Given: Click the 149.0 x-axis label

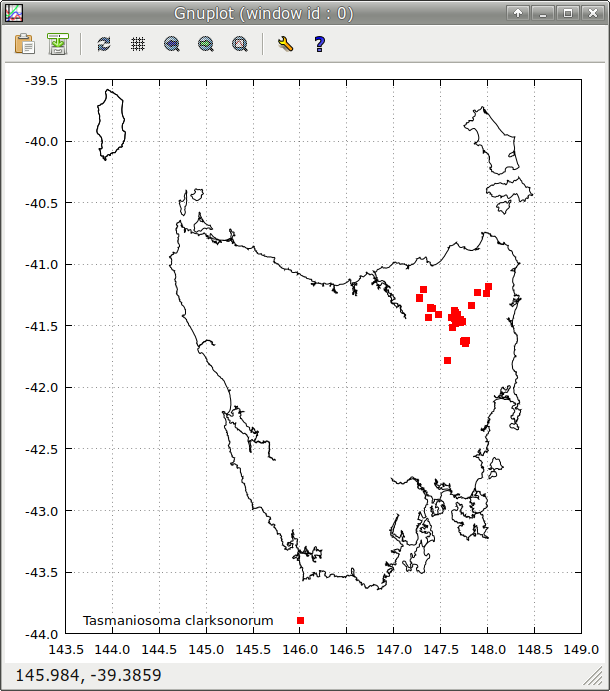Looking at the screenshot, I should (x=581, y=650).
